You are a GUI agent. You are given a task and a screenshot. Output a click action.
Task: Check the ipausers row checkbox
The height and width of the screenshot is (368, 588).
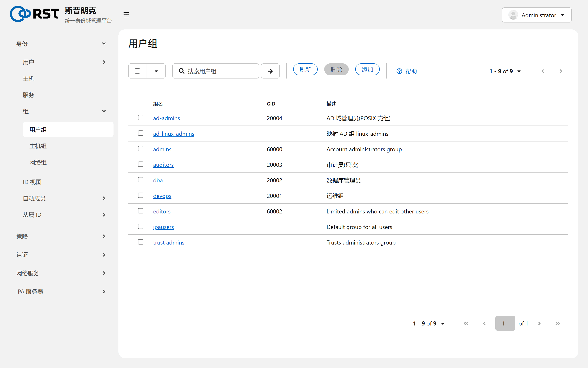pyautogui.click(x=140, y=226)
